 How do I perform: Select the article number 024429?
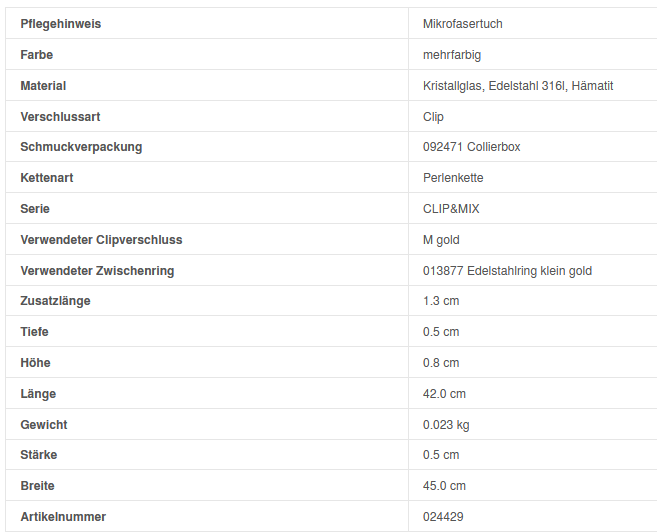pos(443,517)
